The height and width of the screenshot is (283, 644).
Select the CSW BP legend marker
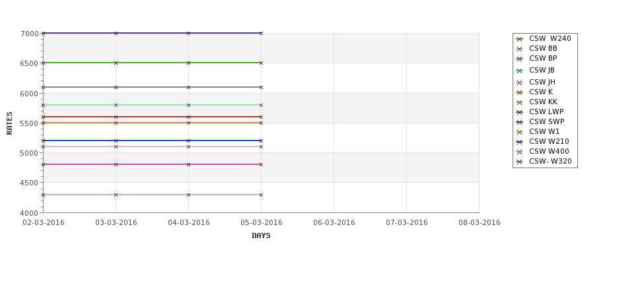point(519,59)
